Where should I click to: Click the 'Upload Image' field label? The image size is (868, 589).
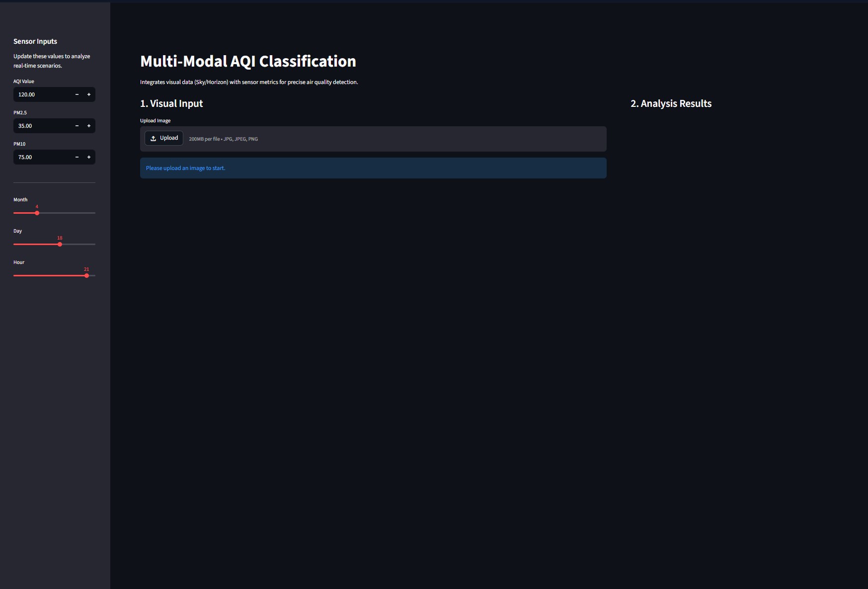(x=155, y=121)
